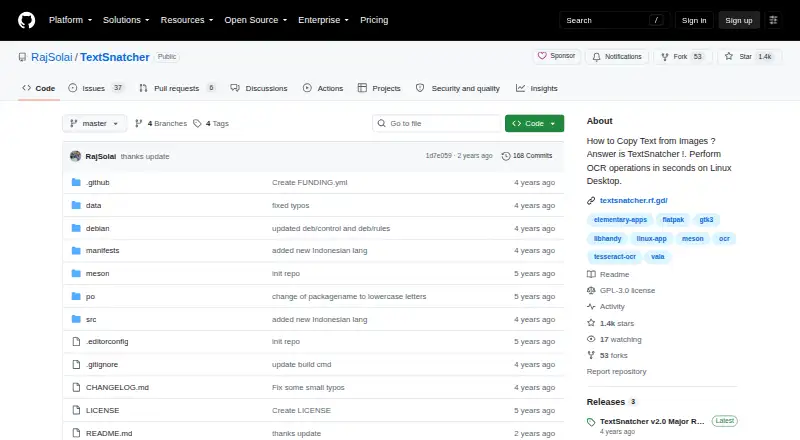
Task: Expand the Resources menu
Action: coord(187,20)
